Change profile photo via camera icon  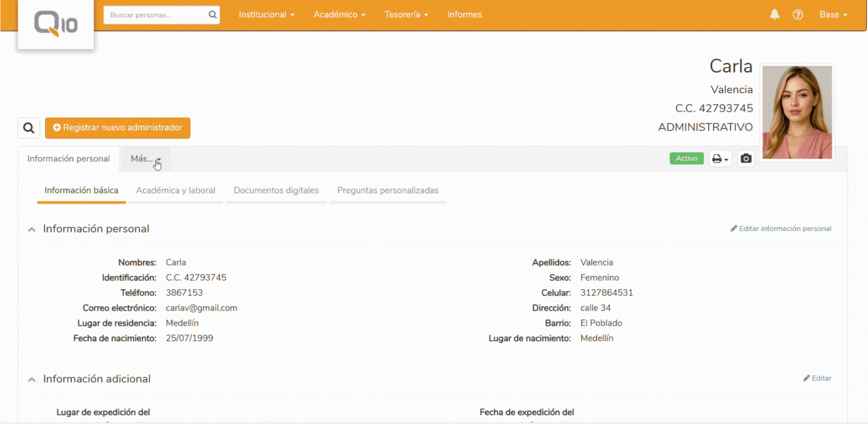(x=746, y=158)
